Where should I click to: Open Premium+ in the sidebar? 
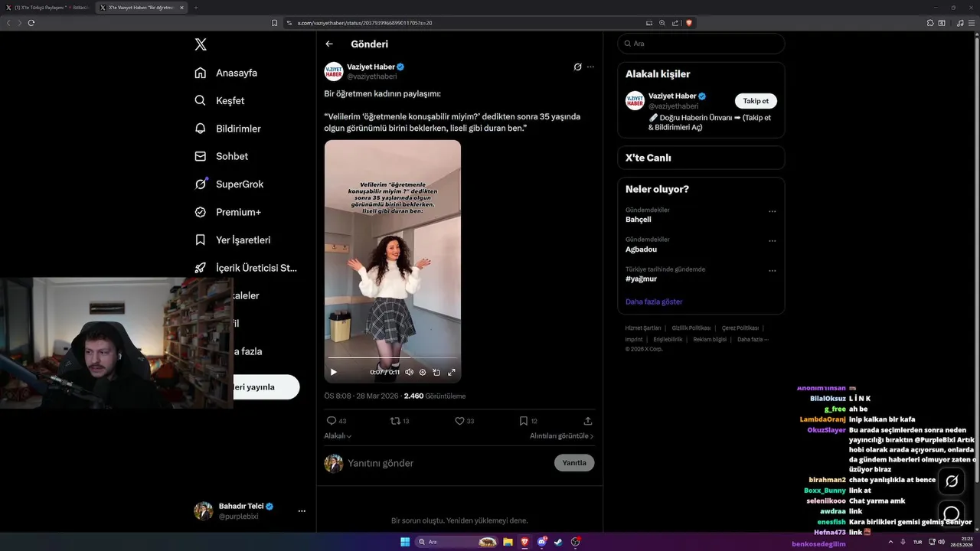[x=227, y=212]
